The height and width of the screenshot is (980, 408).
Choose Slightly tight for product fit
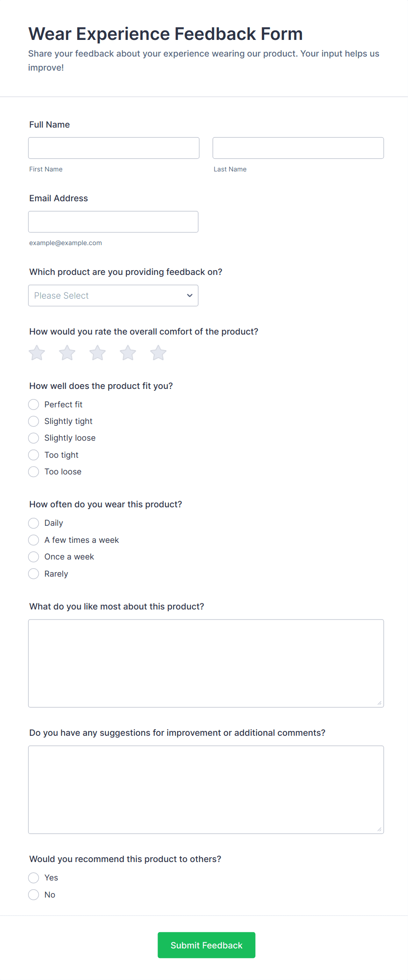pos(33,421)
